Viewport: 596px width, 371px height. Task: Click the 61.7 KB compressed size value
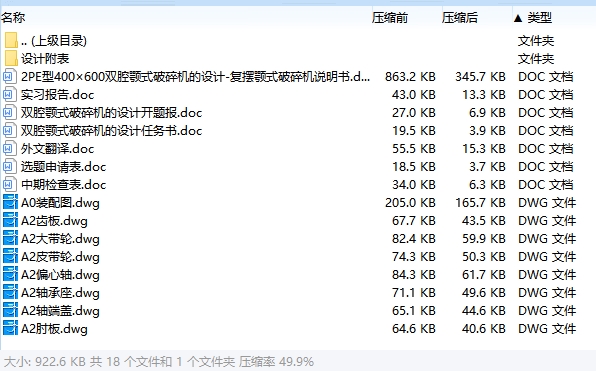(483, 274)
